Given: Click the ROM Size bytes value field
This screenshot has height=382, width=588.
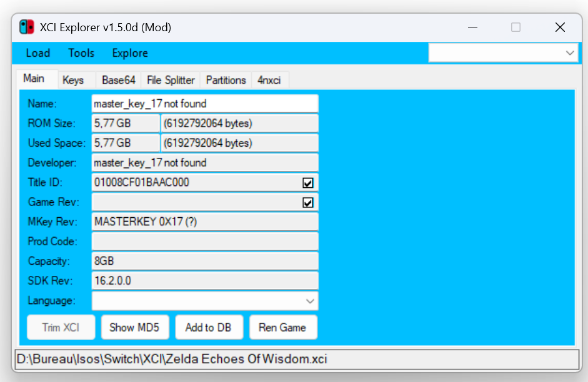Looking at the screenshot, I should click(x=239, y=123).
